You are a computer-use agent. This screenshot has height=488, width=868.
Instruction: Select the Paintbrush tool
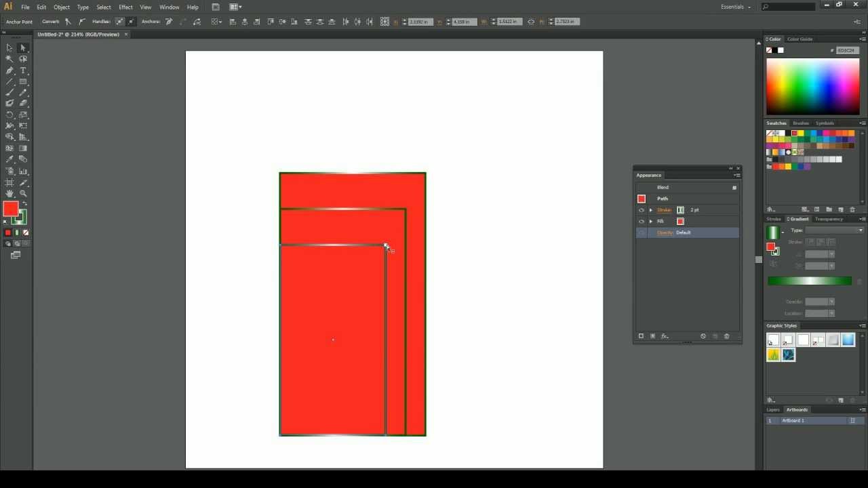click(x=9, y=92)
